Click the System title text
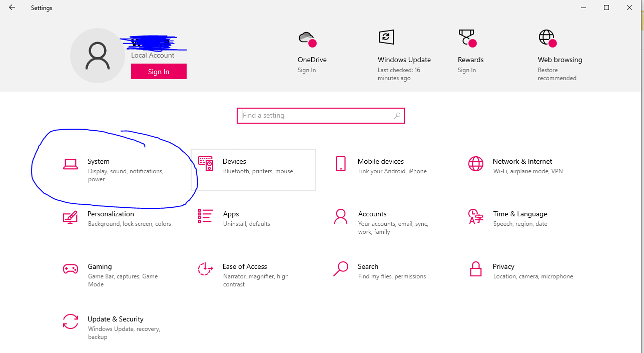Viewport: 644px width, 353px height. tap(99, 161)
